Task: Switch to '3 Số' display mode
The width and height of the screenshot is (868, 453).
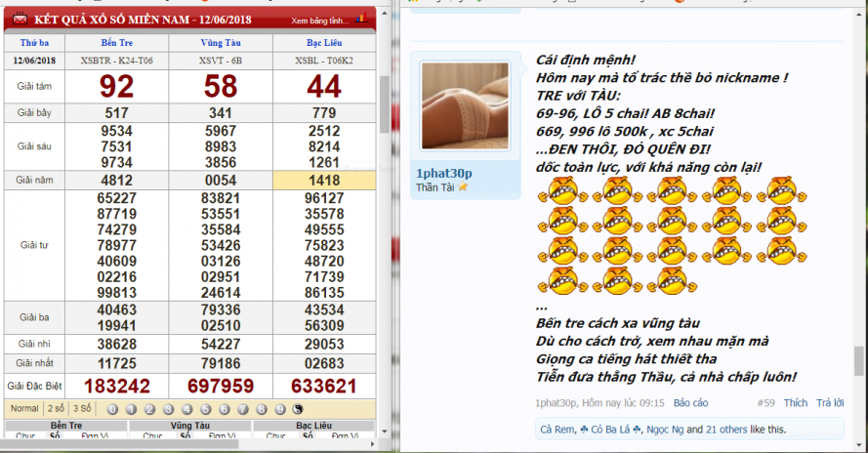Action: click(84, 408)
